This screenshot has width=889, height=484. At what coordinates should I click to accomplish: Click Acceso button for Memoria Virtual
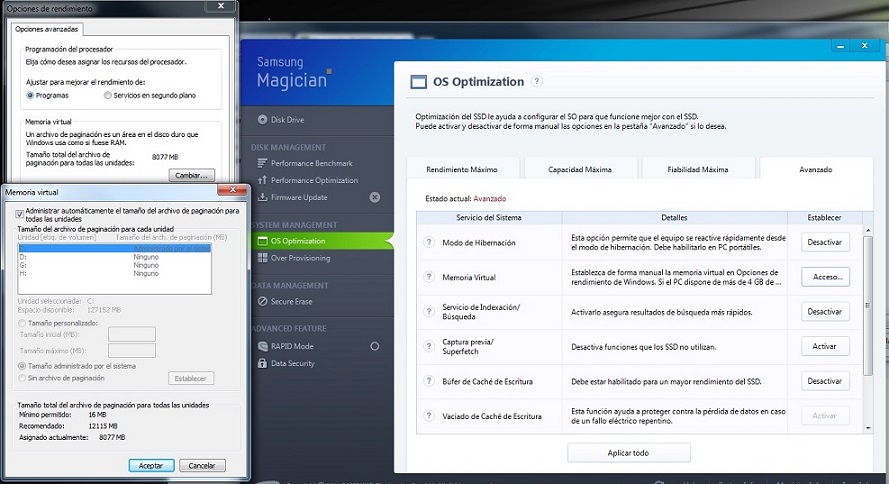[825, 277]
